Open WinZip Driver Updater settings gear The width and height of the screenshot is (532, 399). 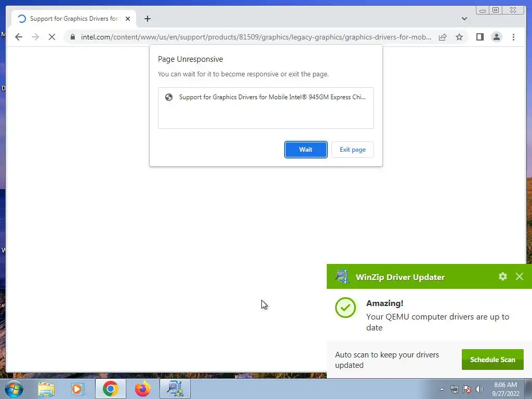503,276
